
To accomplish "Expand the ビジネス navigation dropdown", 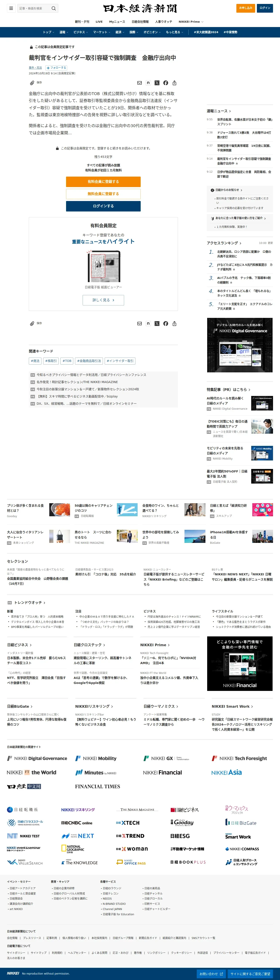I will pos(80,32).
